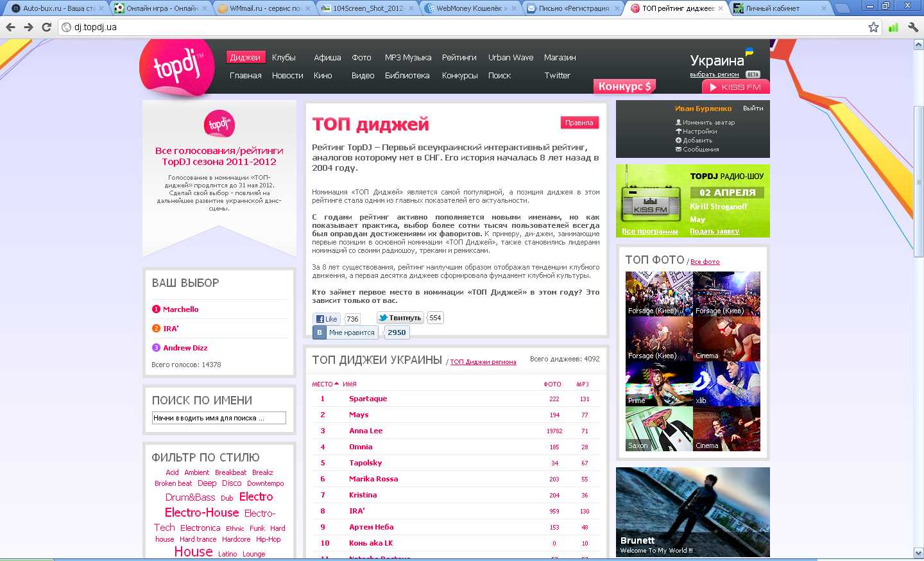Open Kristina in the DJ ranking
Screen dimensions: 924x561
point(363,495)
